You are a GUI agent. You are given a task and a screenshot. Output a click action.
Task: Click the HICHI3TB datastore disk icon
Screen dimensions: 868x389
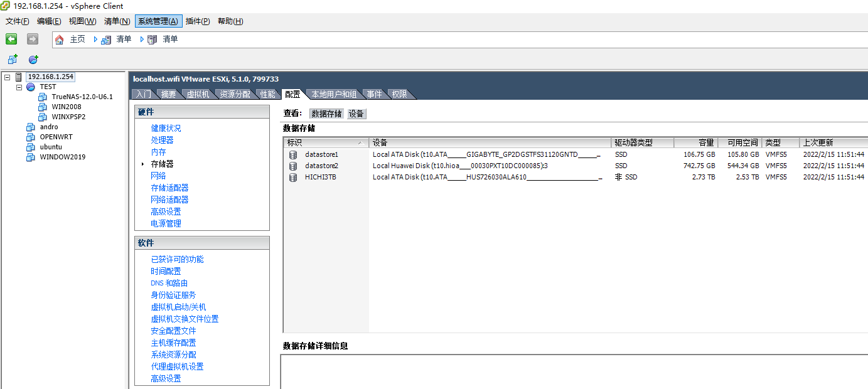coord(292,177)
